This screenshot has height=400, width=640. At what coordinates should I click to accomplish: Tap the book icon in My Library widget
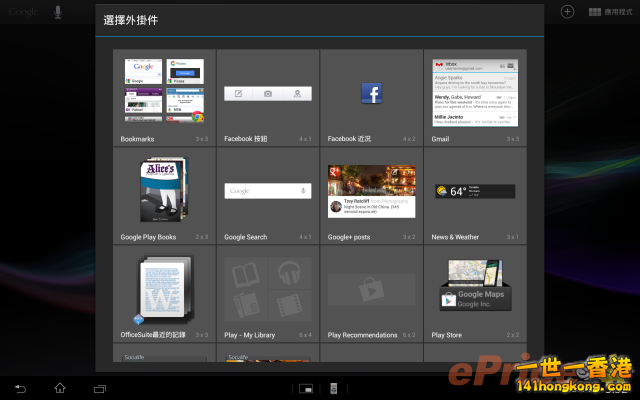tap(246, 274)
